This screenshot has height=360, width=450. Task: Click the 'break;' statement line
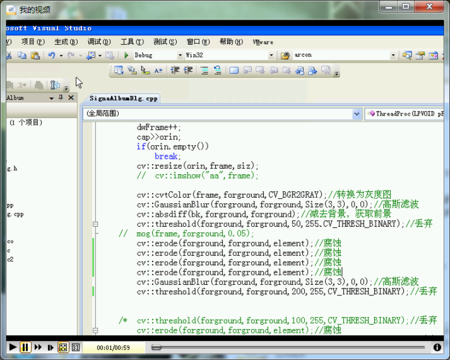167,156
